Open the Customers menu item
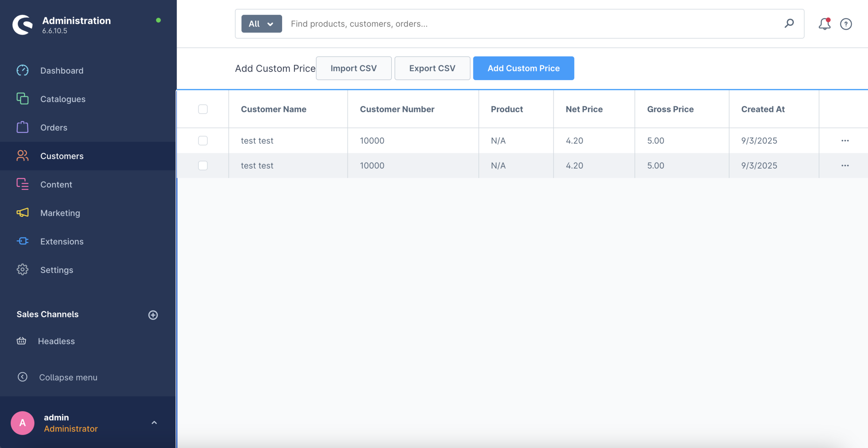 point(62,156)
